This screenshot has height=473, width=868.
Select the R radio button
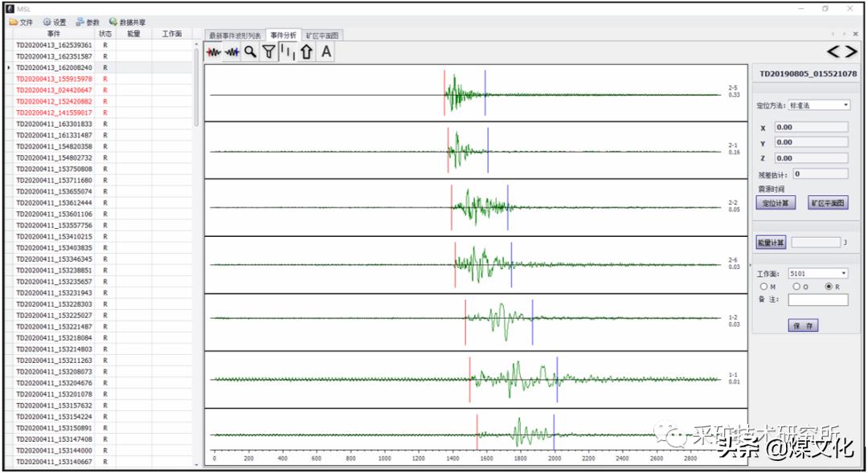click(x=829, y=287)
